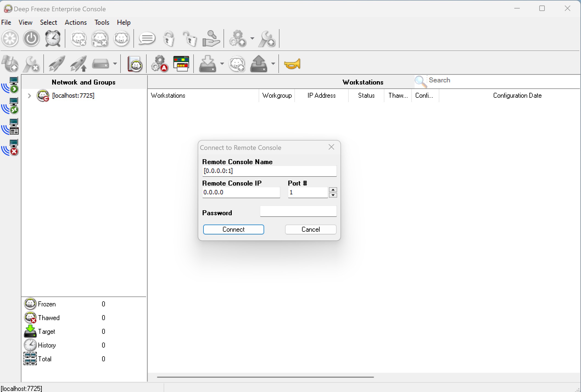This screenshot has height=392, width=581.
Task: Click the magnifying glass search icon
Action: point(421,81)
